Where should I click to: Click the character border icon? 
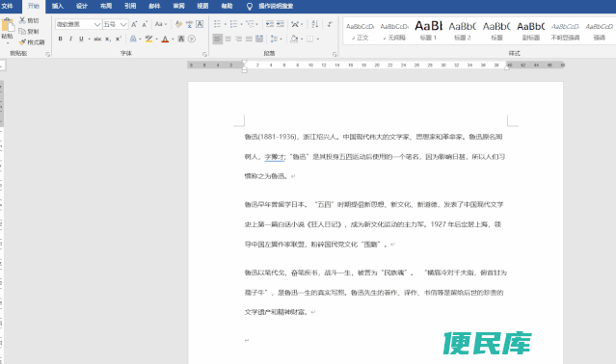(200, 24)
